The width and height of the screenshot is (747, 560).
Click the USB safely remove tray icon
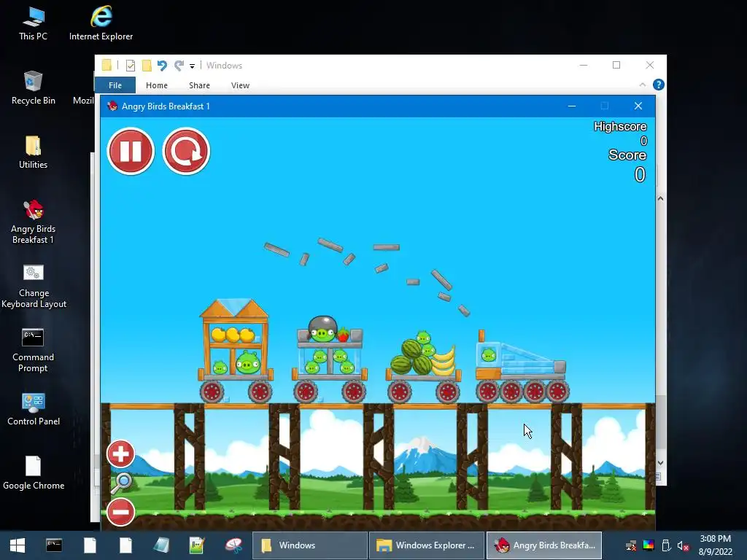point(666,545)
